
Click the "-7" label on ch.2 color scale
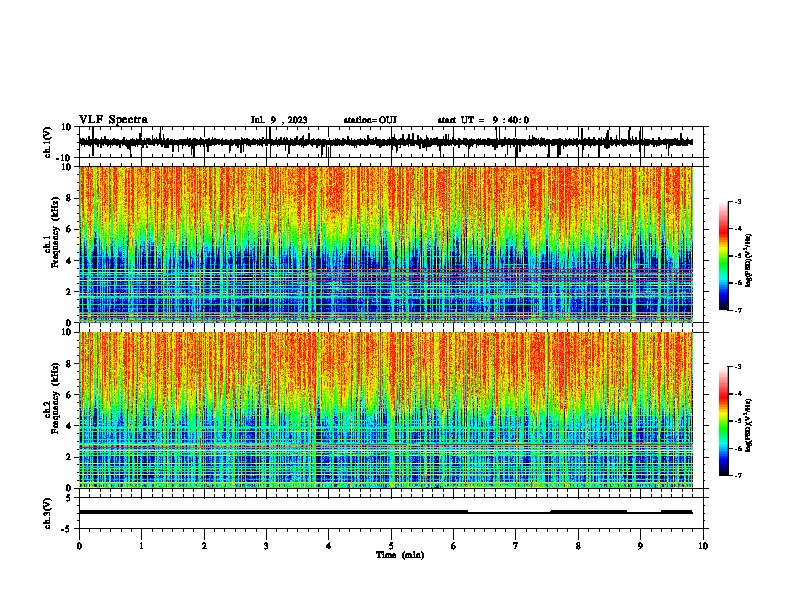tap(737, 475)
